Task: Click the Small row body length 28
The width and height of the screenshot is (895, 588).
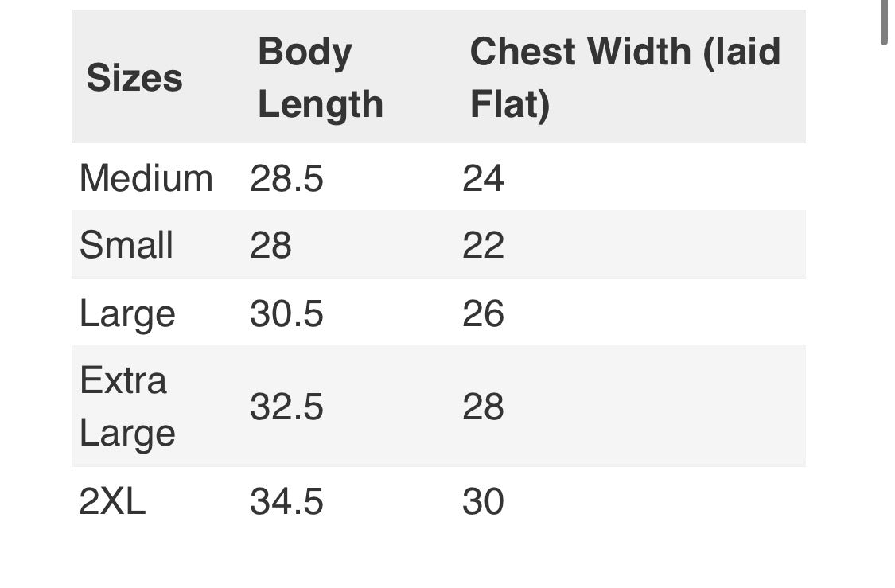Action: (x=270, y=245)
